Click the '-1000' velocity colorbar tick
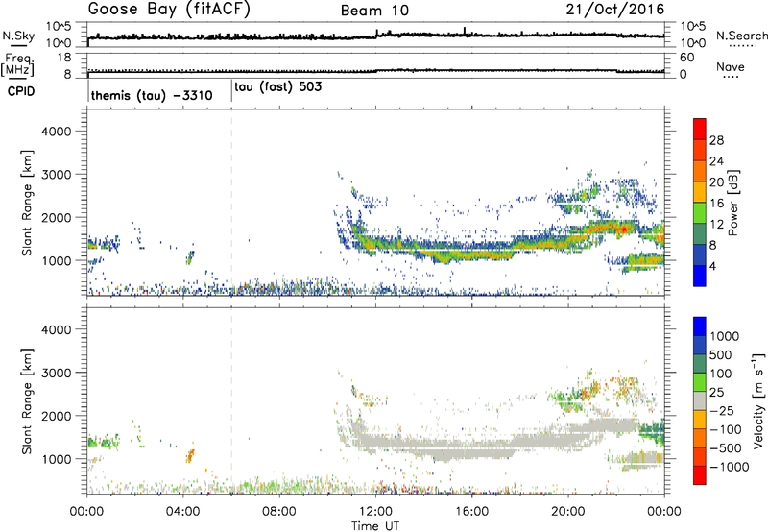The height and width of the screenshot is (532, 768). [729, 467]
